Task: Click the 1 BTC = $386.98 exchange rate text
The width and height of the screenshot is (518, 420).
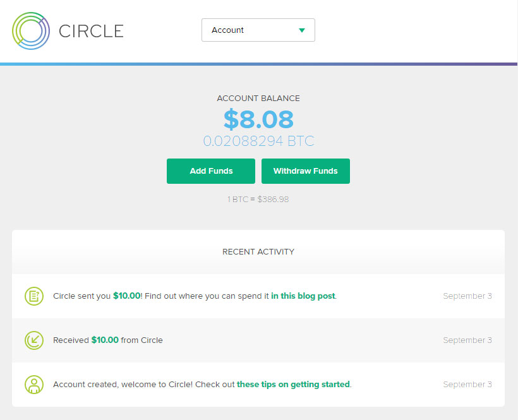Action: click(x=258, y=200)
